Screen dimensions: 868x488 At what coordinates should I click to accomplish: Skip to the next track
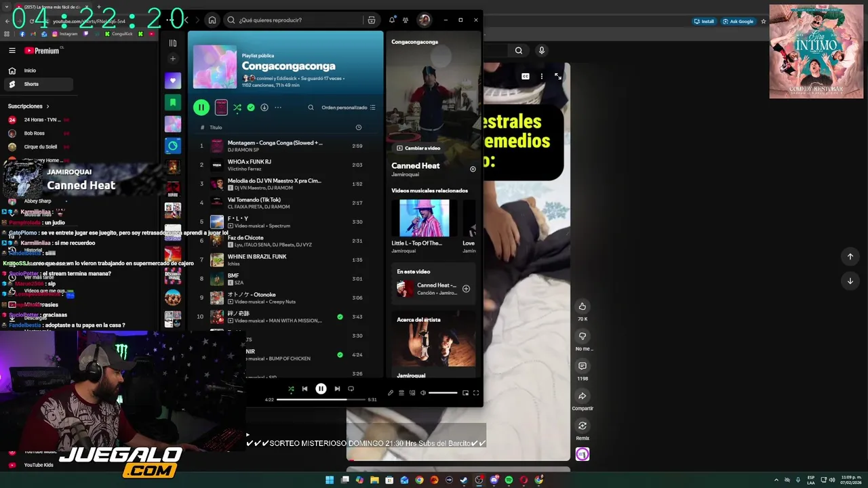pos(337,389)
